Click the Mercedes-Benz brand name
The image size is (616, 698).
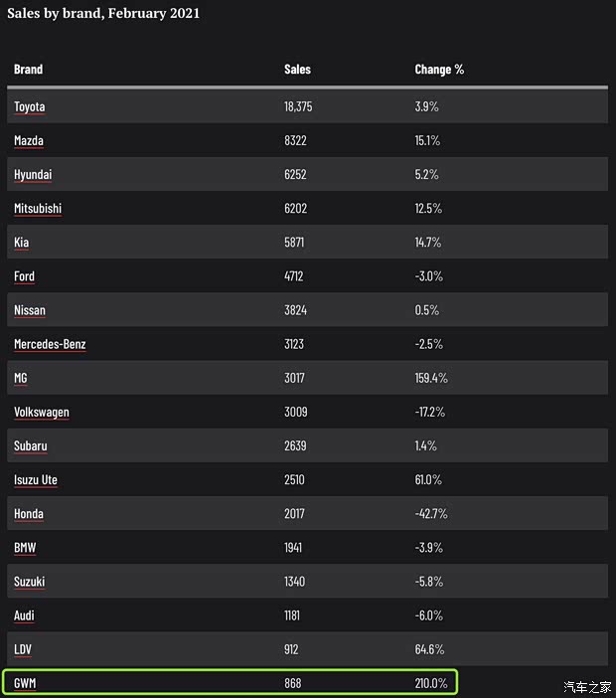click(50, 344)
